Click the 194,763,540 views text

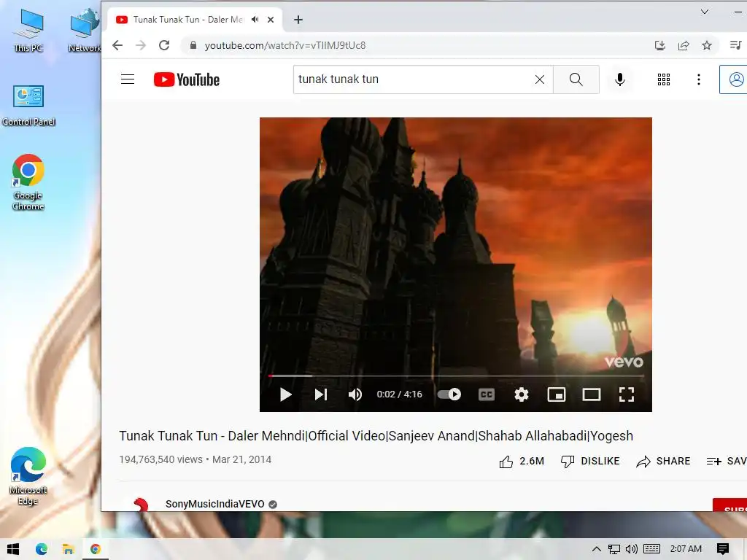click(x=160, y=459)
